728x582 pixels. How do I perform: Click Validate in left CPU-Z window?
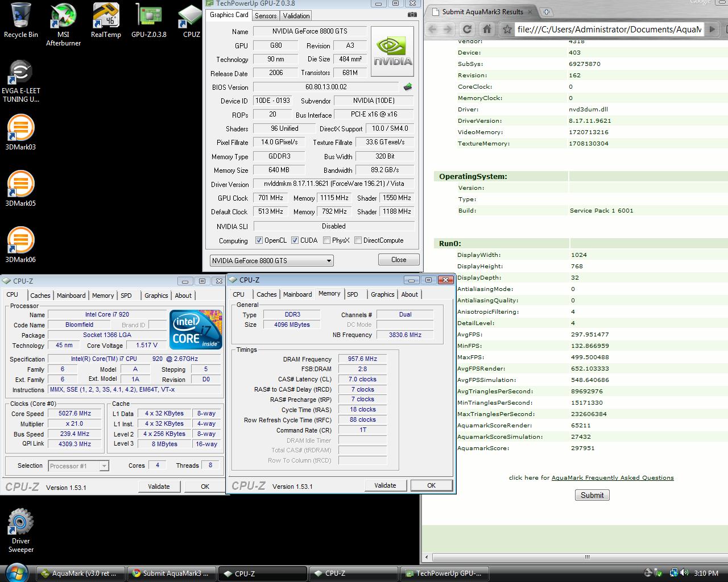click(x=159, y=487)
